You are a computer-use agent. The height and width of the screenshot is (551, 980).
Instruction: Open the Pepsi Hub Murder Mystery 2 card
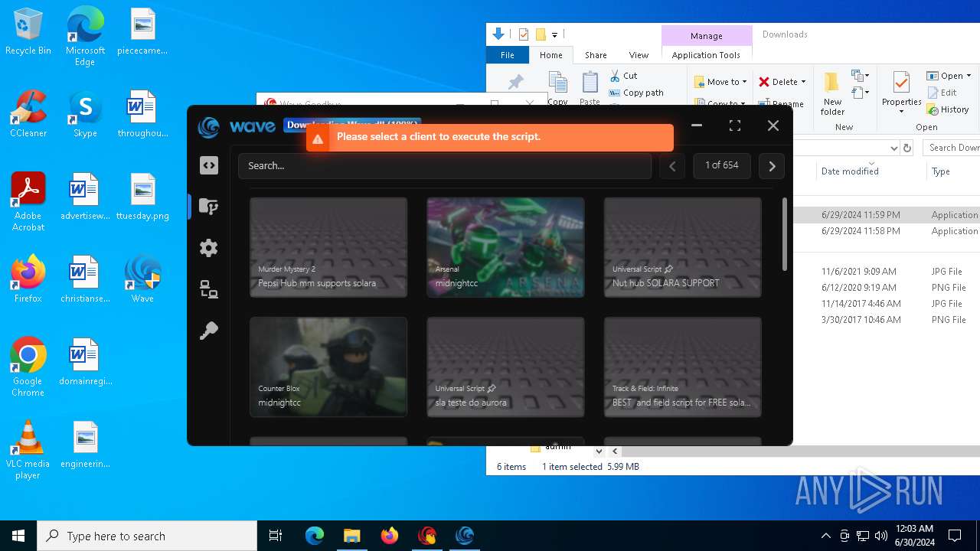pyautogui.click(x=328, y=247)
